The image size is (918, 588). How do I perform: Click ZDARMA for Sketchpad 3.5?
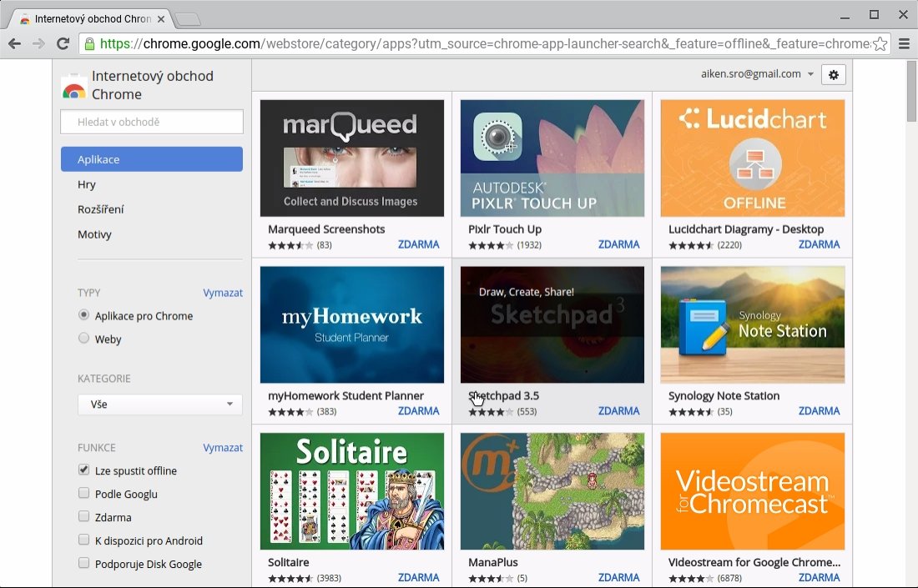click(619, 411)
